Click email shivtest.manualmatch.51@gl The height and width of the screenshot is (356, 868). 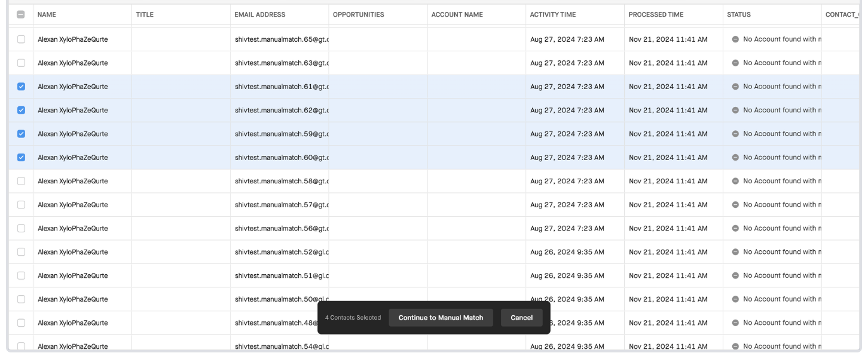tap(282, 275)
